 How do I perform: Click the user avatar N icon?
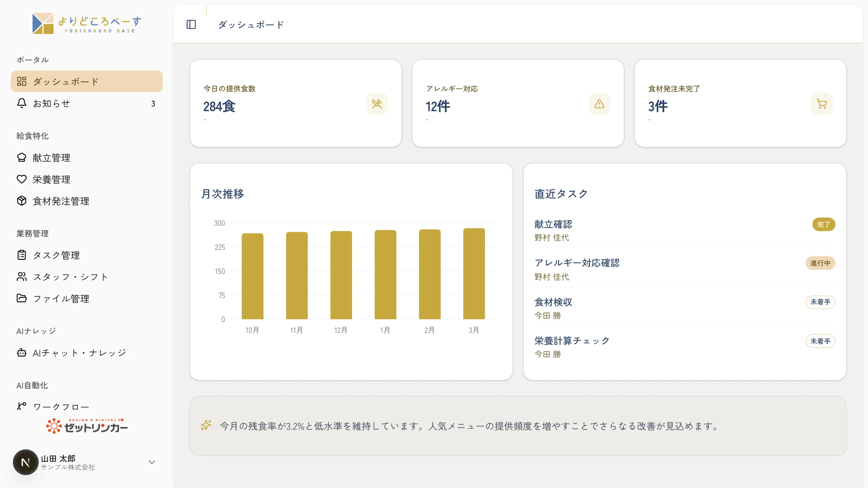pos(25,462)
